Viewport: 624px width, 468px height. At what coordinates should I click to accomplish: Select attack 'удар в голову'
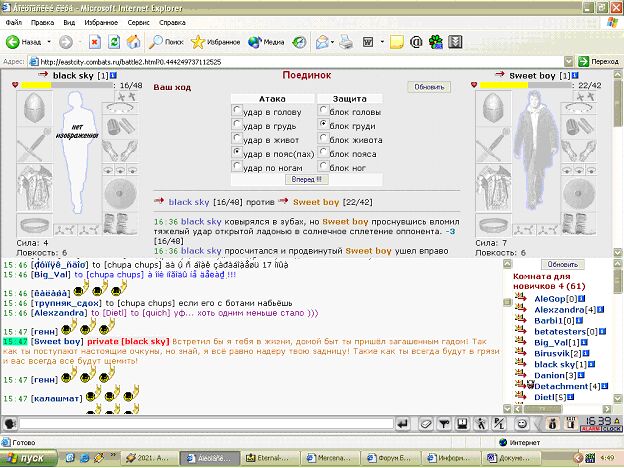point(237,109)
